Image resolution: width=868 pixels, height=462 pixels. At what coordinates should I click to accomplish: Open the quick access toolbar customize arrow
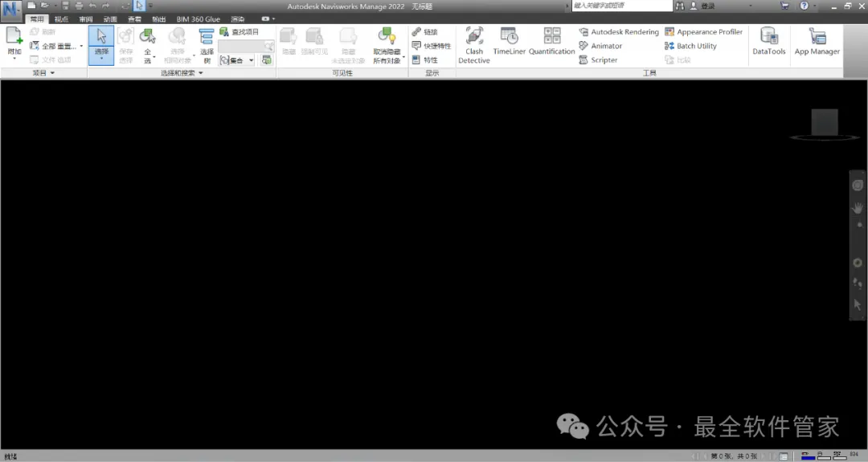pyautogui.click(x=150, y=6)
